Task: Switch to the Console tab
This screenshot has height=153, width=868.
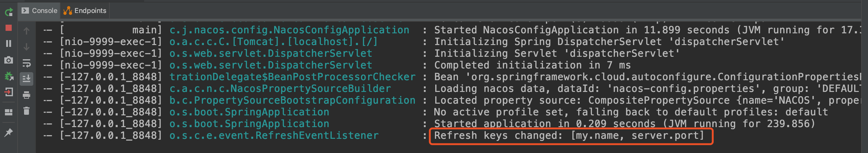Action: [x=40, y=11]
